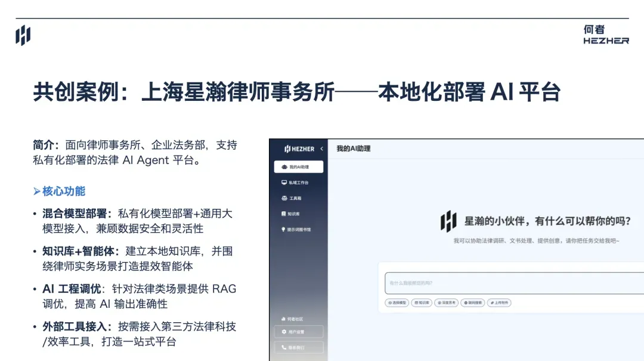The height and width of the screenshot is (361, 644).
Task: Open the 选择模型 model selector
Action: [x=397, y=303]
